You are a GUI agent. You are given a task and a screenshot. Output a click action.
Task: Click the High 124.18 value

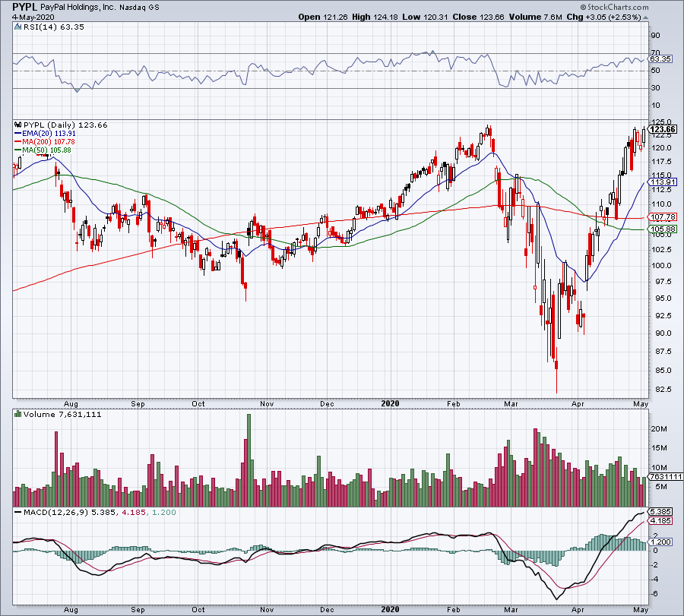[375, 17]
